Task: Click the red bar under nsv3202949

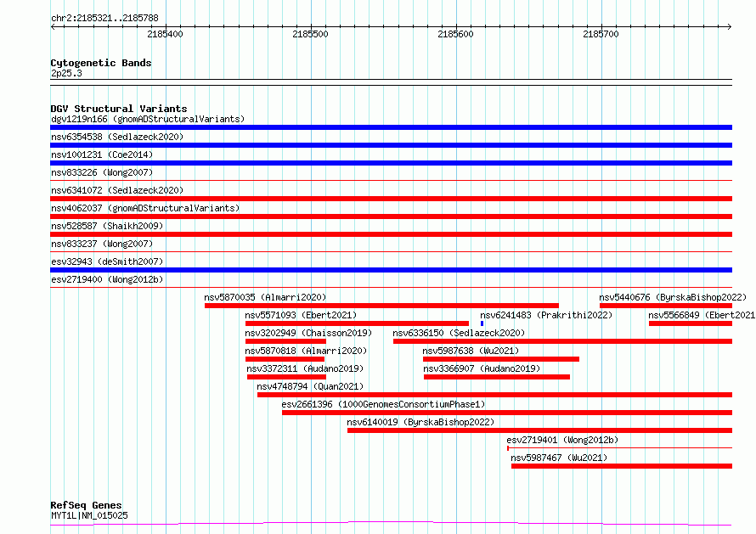Action: point(285,341)
